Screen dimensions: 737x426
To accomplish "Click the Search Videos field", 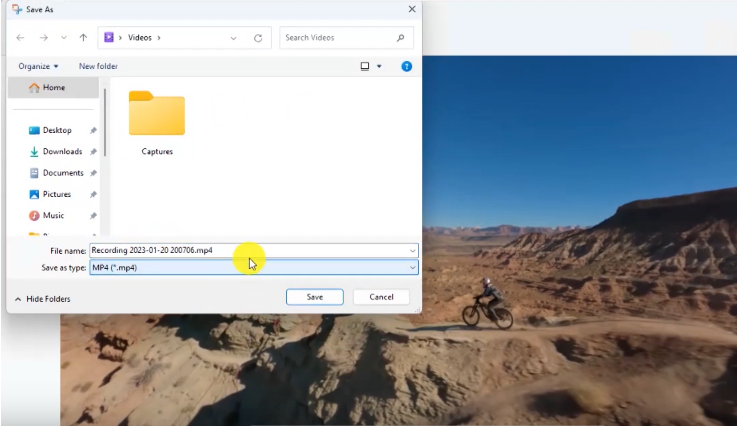I will (346, 38).
